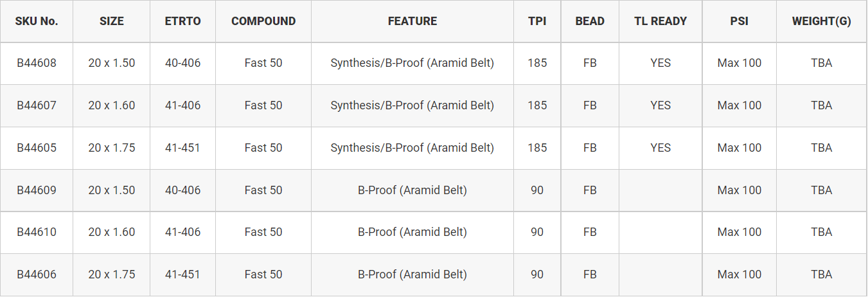
Task: Click the SKU No. column header
Action: [37, 21]
